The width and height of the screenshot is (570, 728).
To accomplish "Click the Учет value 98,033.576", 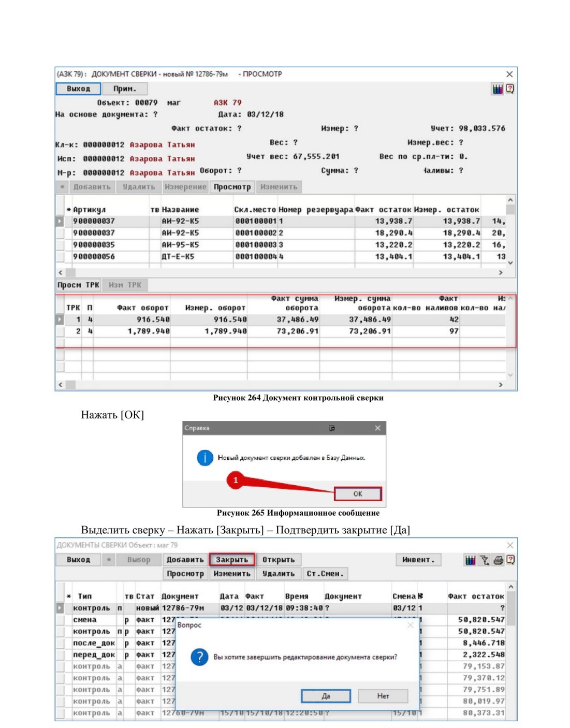I will pos(482,128).
